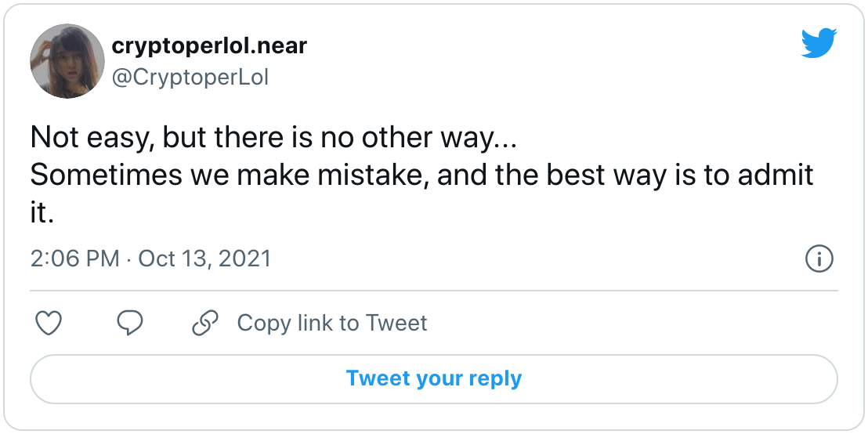Click the Tweet your reply button
The width and height of the screenshot is (868, 434).
pyautogui.click(x=434, y=379)
